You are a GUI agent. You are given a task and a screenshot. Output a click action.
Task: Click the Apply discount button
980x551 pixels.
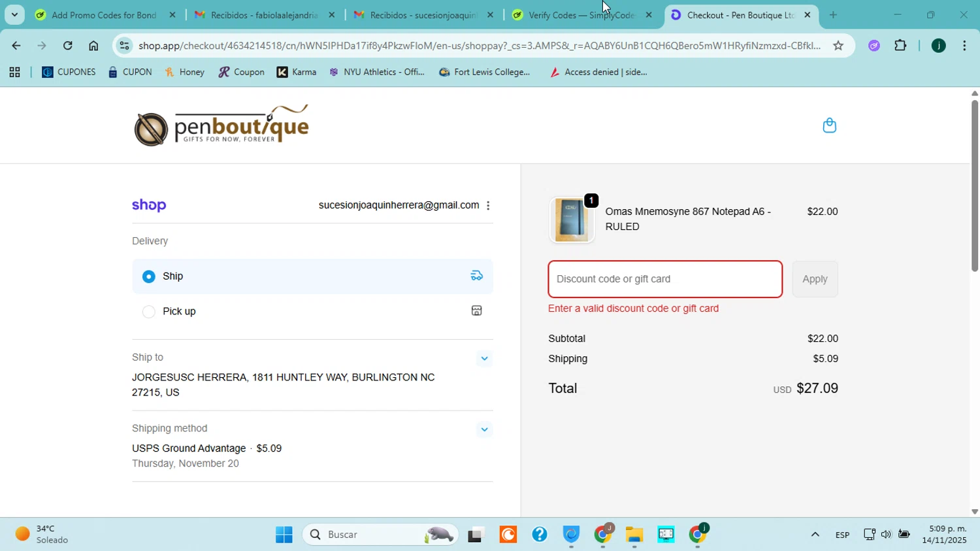[x=815, y=279]
